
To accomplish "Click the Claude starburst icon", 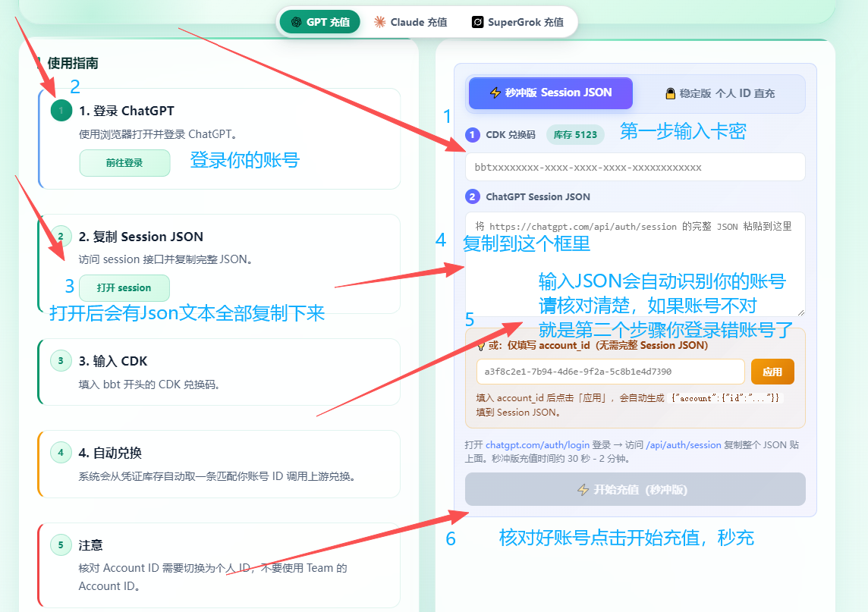I will 379,22.
